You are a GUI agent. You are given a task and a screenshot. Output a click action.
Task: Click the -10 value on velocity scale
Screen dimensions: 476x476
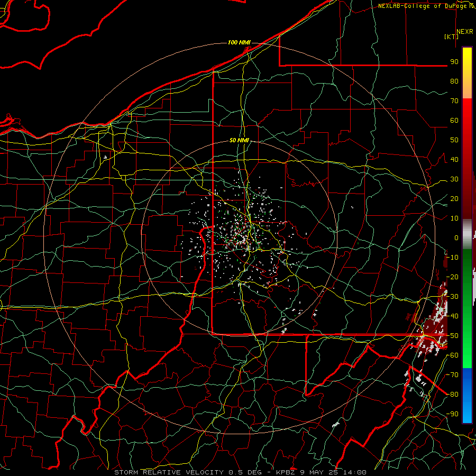pos(452,258)
